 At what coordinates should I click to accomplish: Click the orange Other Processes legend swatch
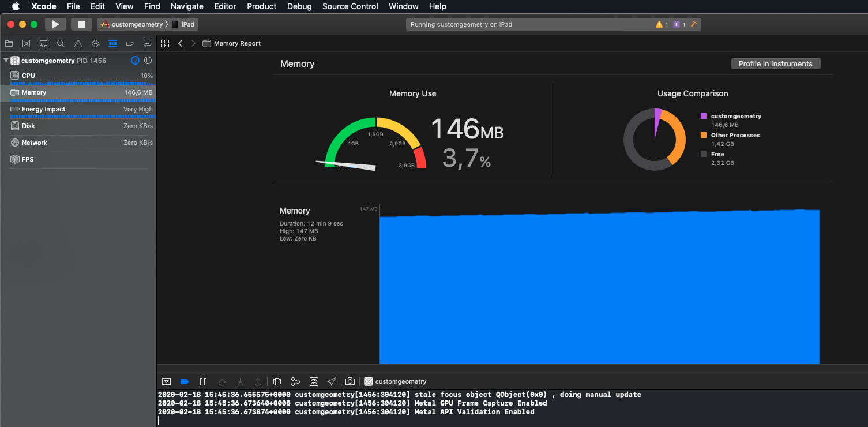tap(703, 135)
